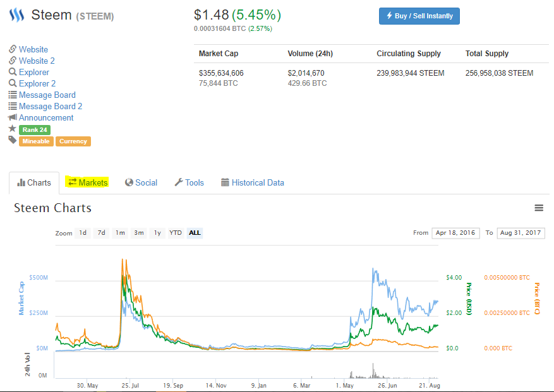
Task: Set chart zoom to 1y
Action: pos(157,233)
